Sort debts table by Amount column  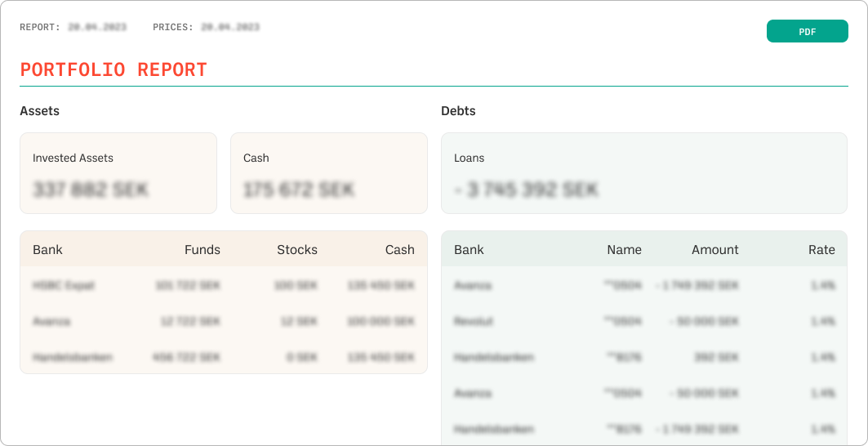714,250
